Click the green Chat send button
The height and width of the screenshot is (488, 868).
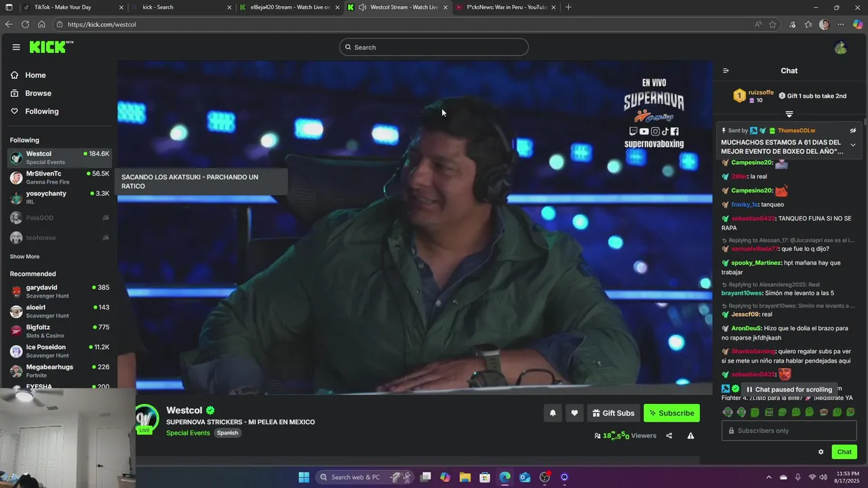[x=844, y=452]
